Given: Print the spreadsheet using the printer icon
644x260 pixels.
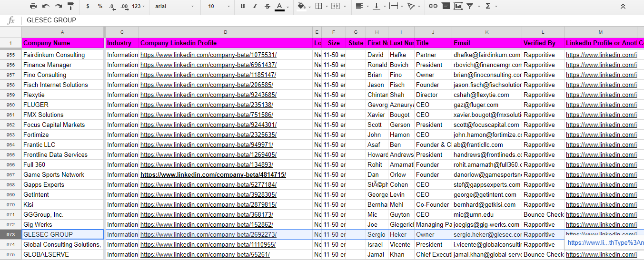Looking at the screenshot, I should pos(33,6).
